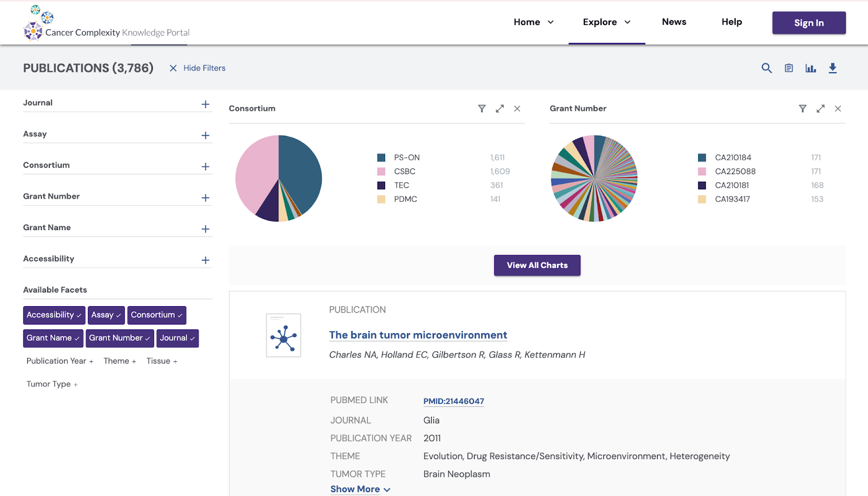The image size is (868, 496).
Task: Open the News page
Action: 674,22
